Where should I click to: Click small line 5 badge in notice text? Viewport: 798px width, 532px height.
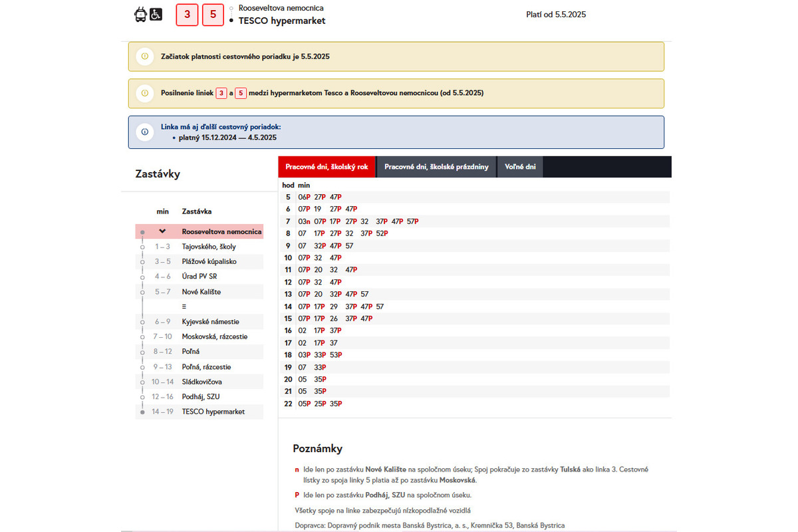click(x=241, y=93)
